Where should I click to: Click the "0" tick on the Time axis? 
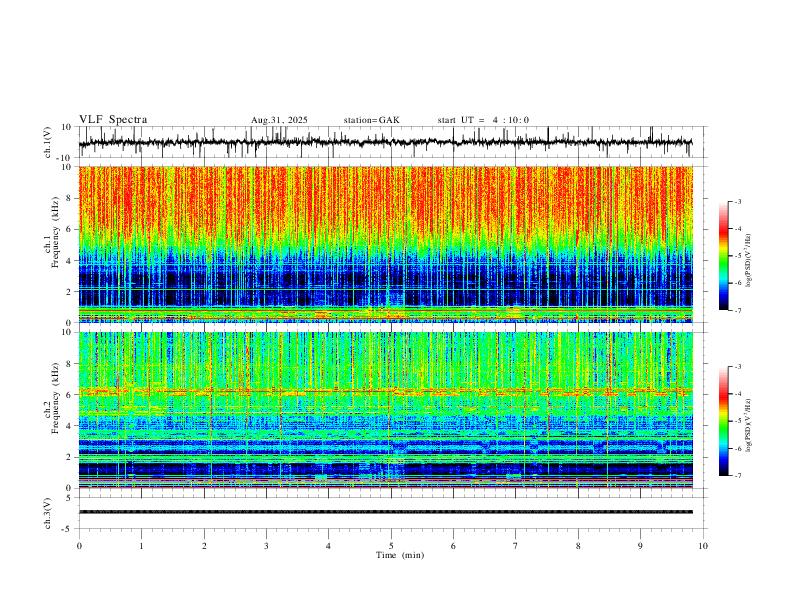coord(79,546)
